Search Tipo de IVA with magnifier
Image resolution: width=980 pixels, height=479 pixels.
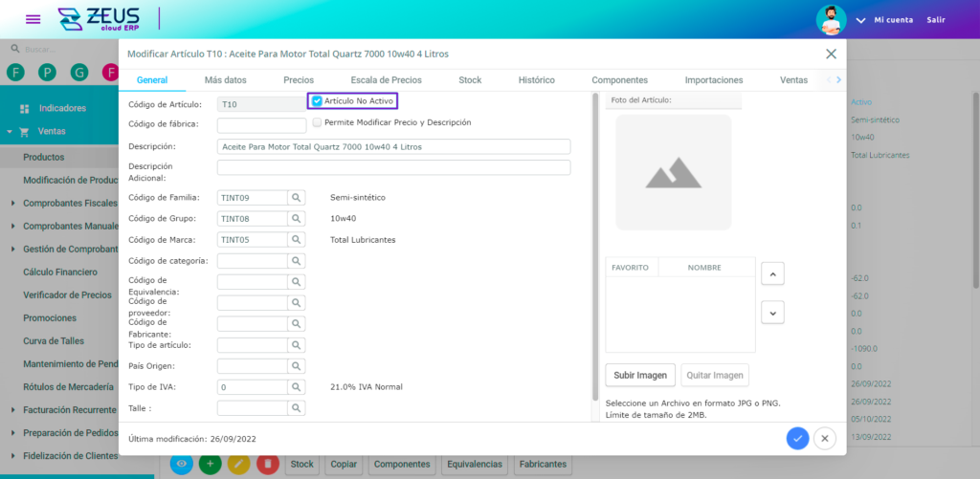297,387
